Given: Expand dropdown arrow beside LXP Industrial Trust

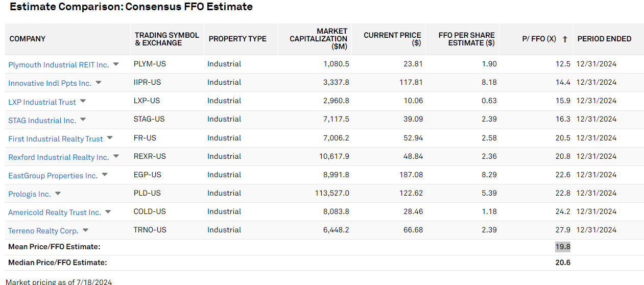Looking at the screenshot, I should pos(83,101).
